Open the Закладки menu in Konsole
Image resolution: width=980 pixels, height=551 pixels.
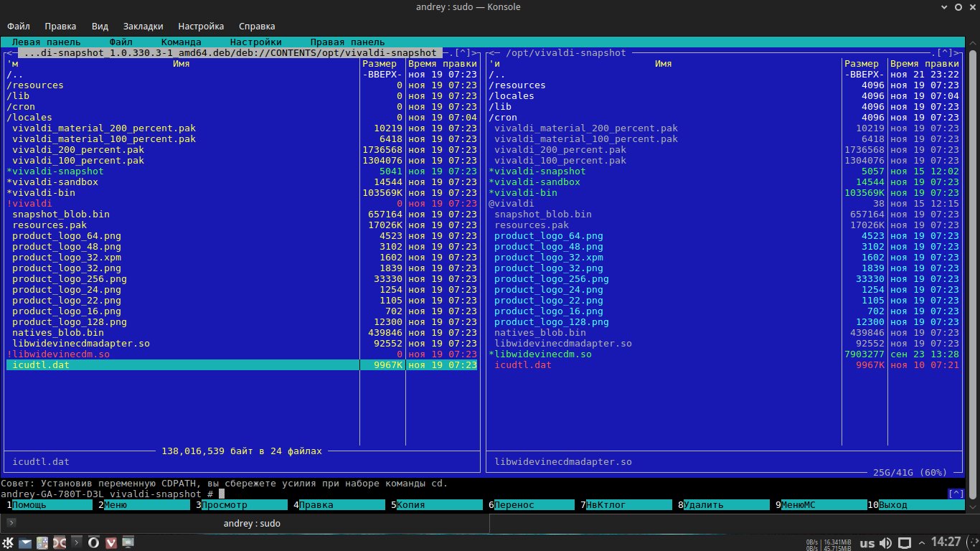pyautogui.click(x=143, y=26)
